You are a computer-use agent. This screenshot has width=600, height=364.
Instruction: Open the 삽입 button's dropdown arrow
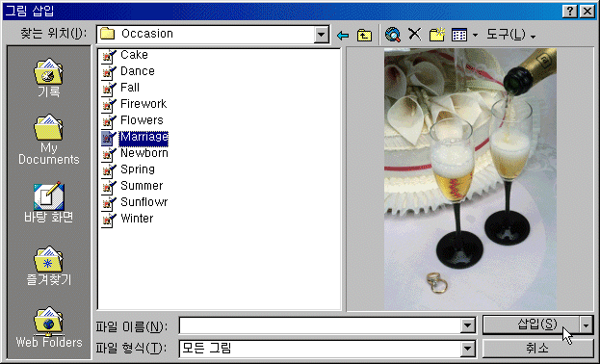(587, 325)
